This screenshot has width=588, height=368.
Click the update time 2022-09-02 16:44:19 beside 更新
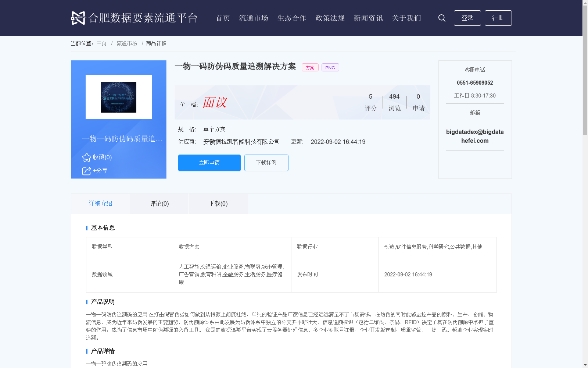point(338,142)
